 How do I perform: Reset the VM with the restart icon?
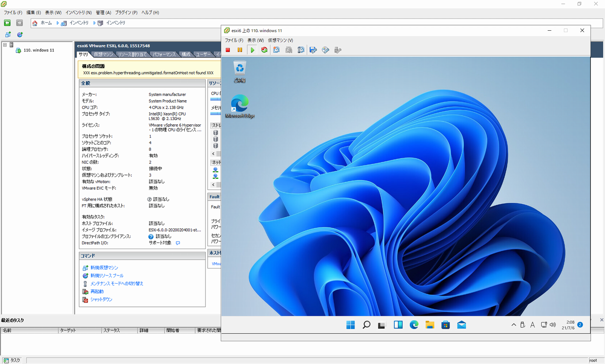(x=264, y=50)
